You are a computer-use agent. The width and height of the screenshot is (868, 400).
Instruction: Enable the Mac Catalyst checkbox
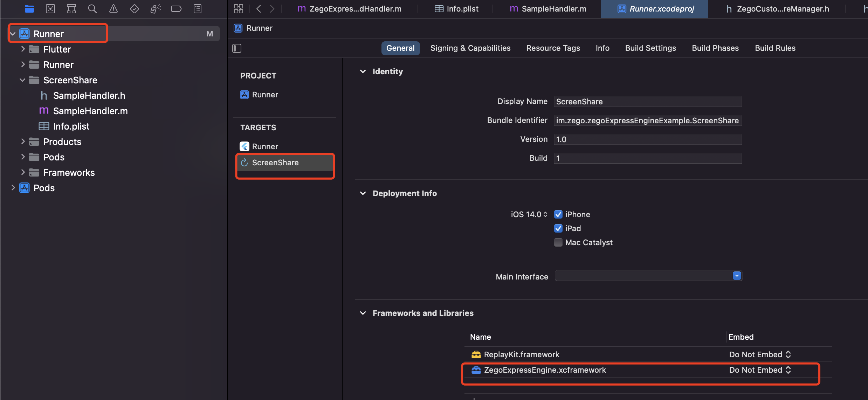(x=558, y=242)
